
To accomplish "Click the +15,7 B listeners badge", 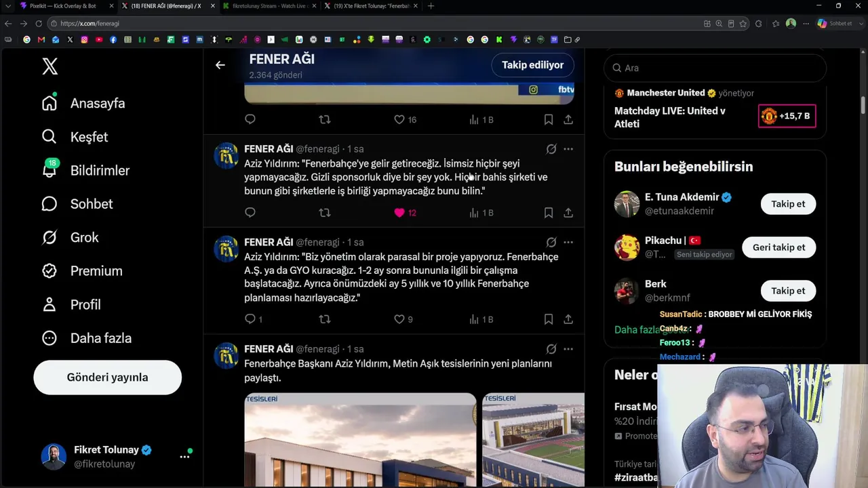I will pos(787,116).
